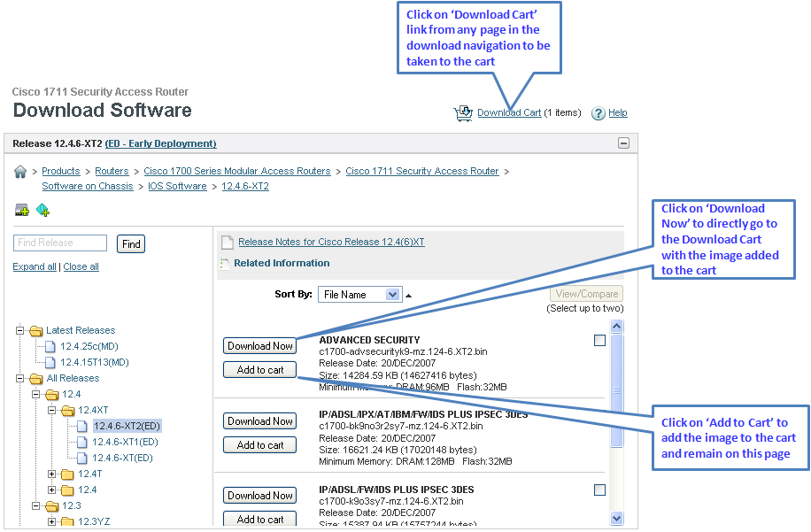
Task: Click the add device icon under breadcrumbs
Action: (x=22, y=210)
